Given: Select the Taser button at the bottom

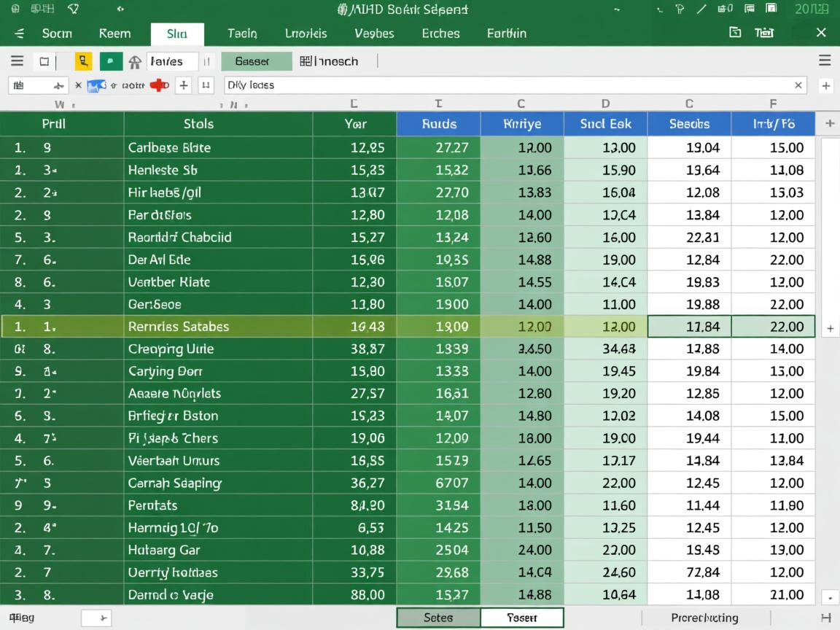Looking at the screenshot, I should [x=522, y=618].
